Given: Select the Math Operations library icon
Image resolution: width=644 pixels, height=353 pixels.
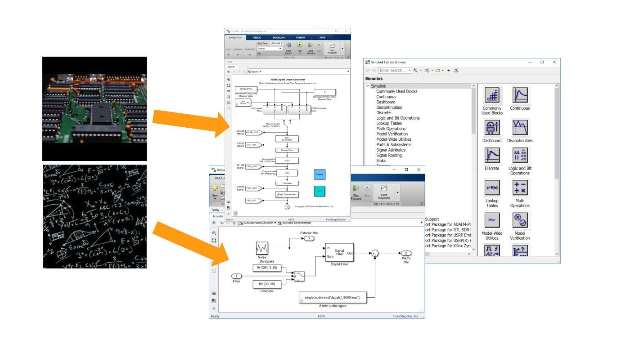Looking at the screenshot, I should click(519, 188).
